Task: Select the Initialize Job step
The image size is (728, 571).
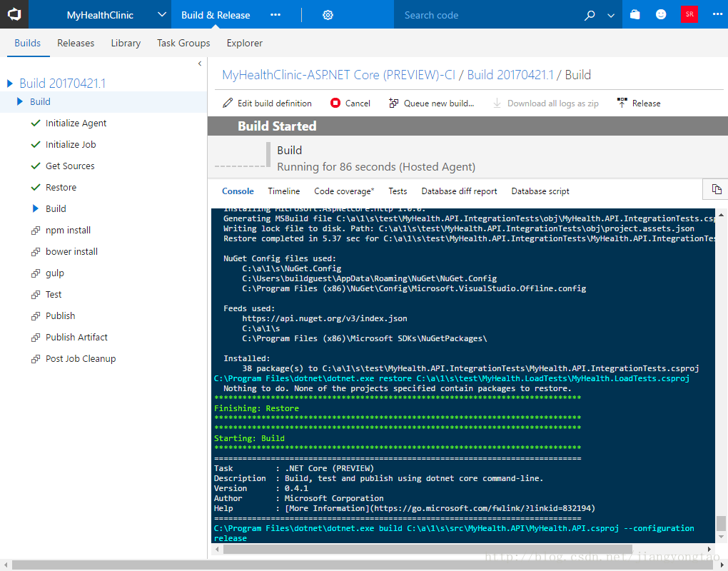Action: pyautogui.click(x=71, y=144)
